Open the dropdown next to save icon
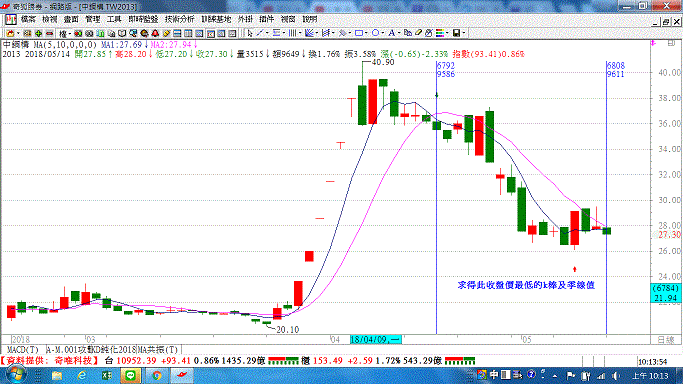This screenshot has height=384, width=683. (x=463, y=33)
